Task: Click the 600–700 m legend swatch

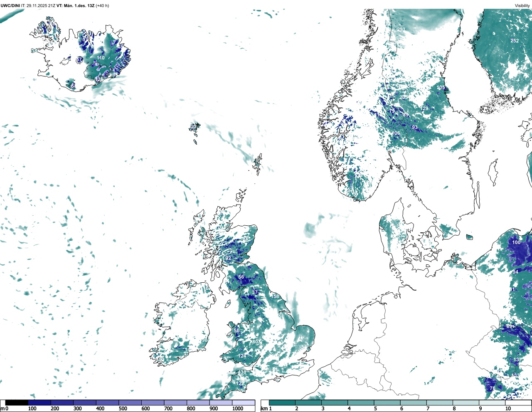Action: click(153, 402)
